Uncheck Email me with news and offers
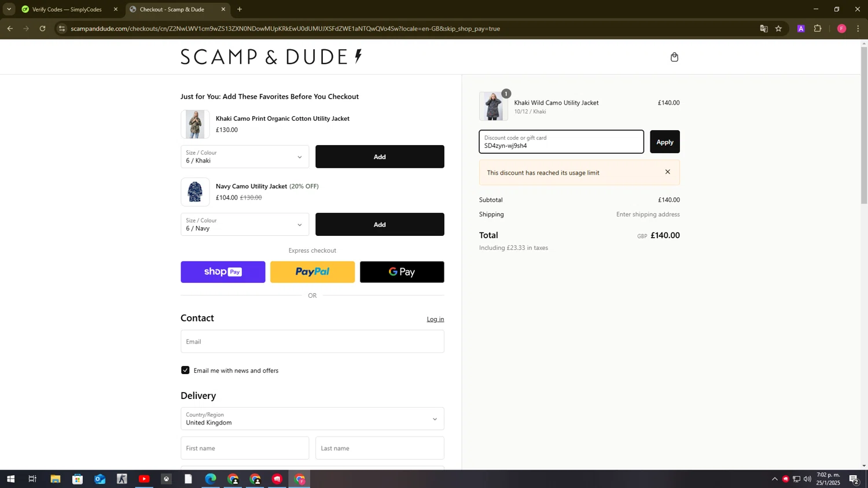 [x=185, y=370]
